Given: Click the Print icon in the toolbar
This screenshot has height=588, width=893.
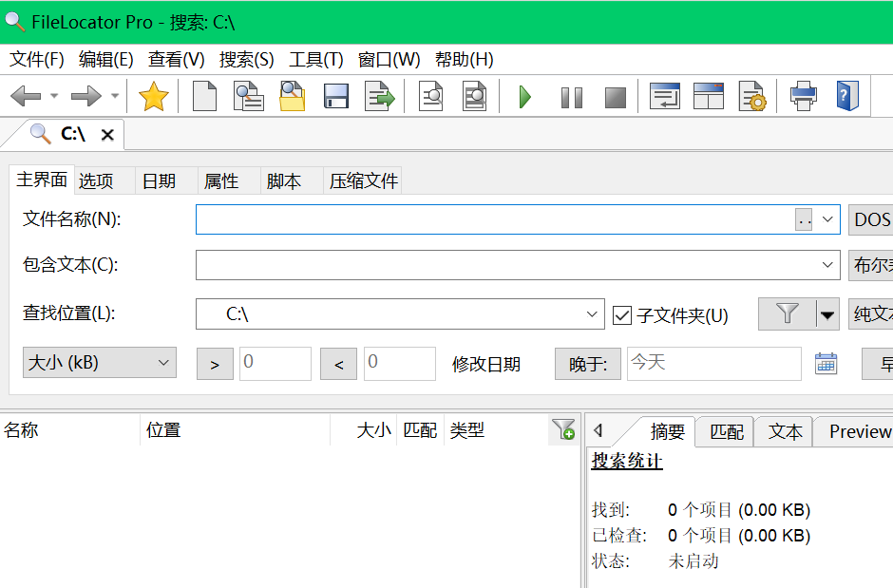Looking at the screenshot, I should click(x=803, y=97).
